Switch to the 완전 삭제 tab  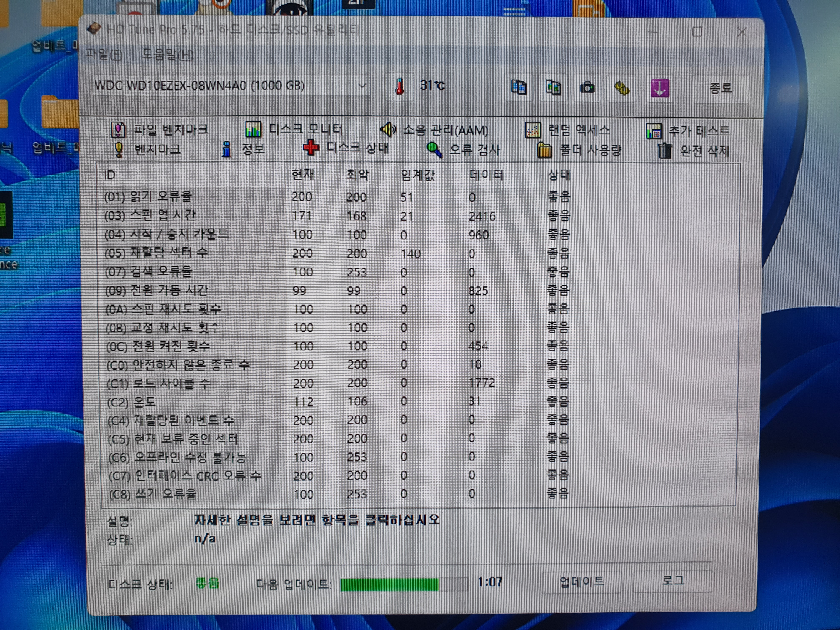[x=693, y=151]
